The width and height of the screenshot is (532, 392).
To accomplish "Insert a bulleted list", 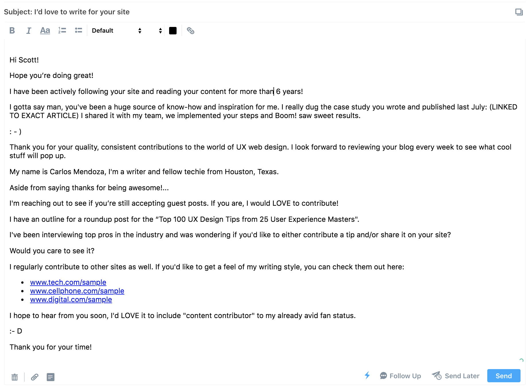I will point(79,30).
